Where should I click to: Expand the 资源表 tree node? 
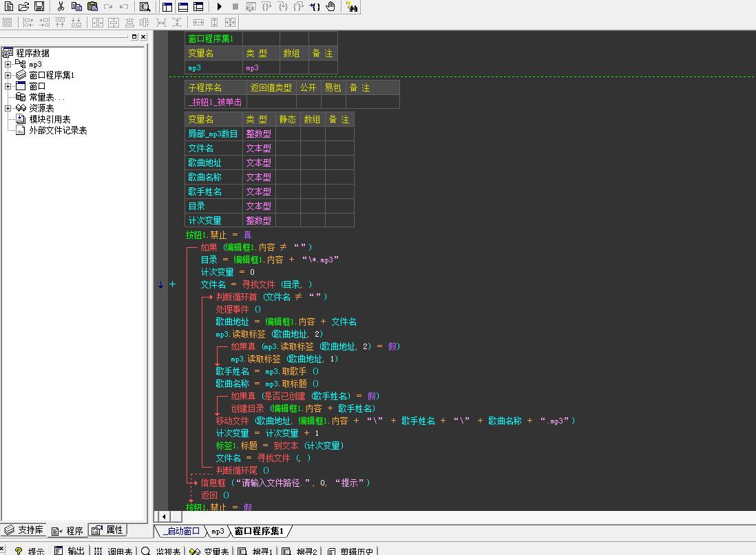click(8, 109)
